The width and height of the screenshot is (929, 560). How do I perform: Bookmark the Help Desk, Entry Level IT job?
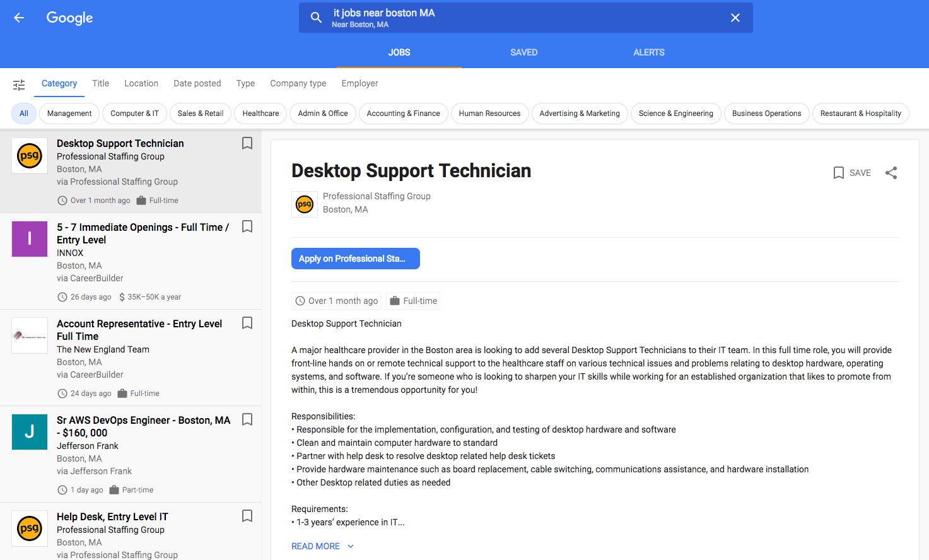tap(247, 516)
